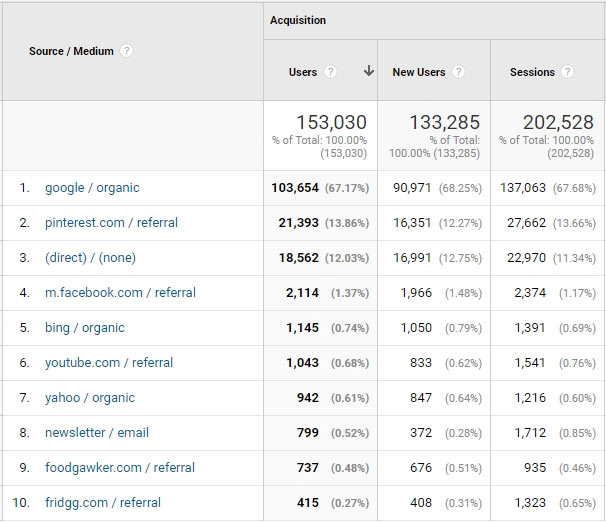Image resolution: width=606 pixels, height=523 pixels.
Task: Select sessions value 935
Action: tap(535, 468)
